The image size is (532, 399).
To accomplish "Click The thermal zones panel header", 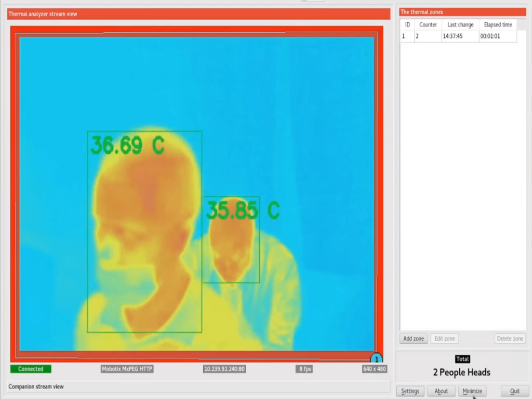I will [462, 12].
